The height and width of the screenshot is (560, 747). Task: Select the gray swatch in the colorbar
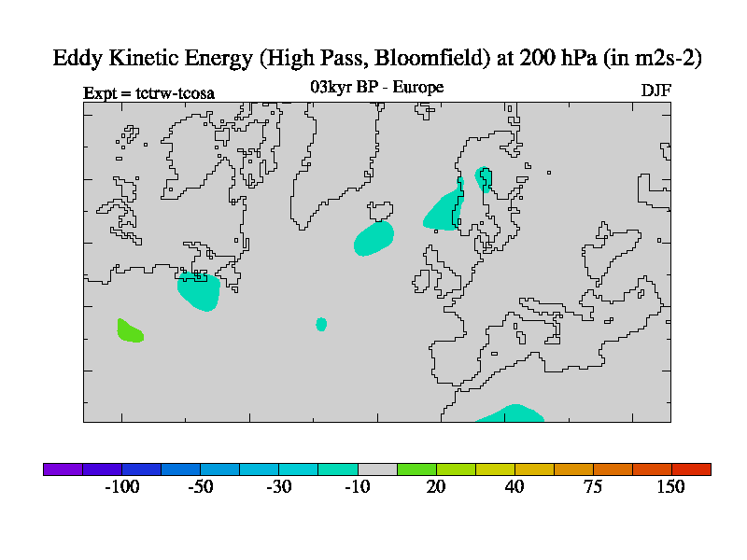click(x=377, y=469)
